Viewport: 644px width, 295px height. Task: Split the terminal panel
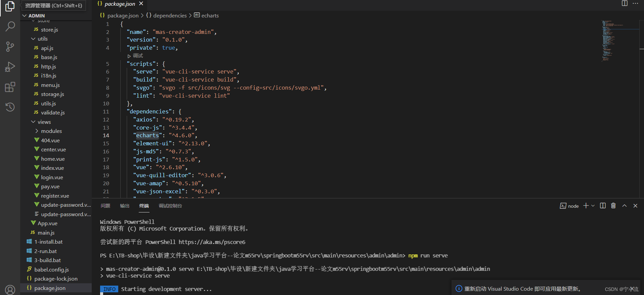[603, 206]
